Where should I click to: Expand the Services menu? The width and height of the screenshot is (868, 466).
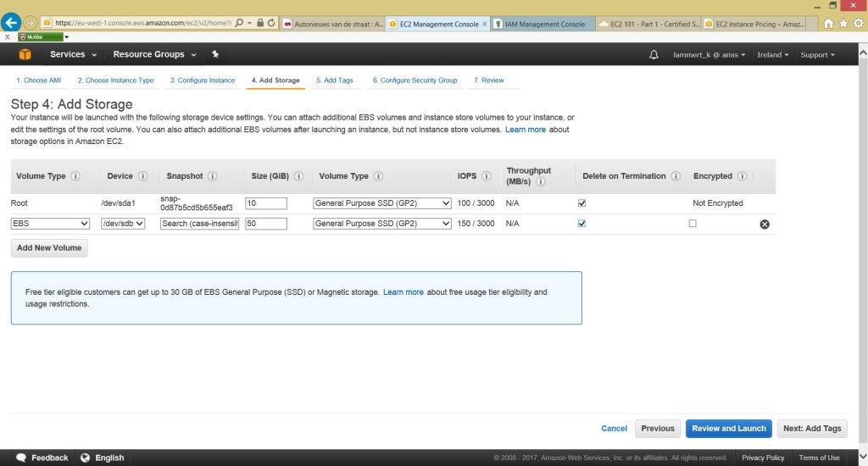73,55
